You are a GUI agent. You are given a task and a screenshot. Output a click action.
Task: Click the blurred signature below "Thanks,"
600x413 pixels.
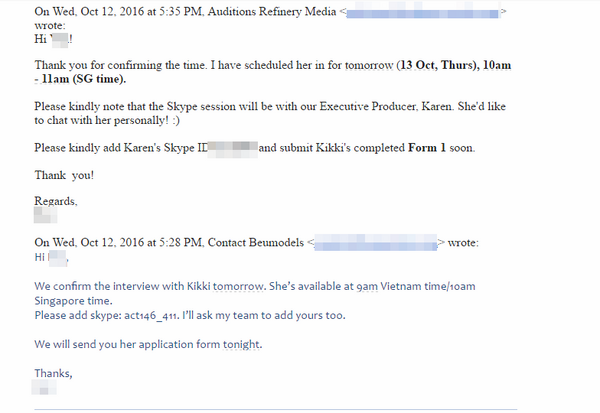click(44, 387)
